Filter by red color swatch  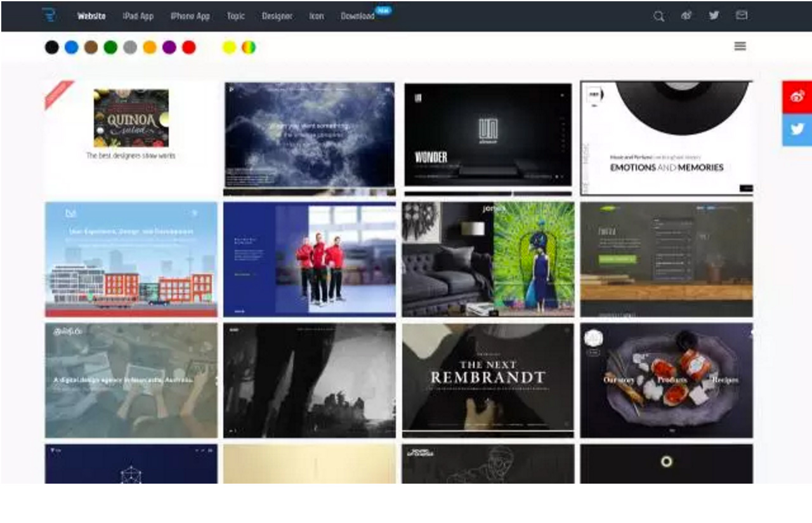pyautogui.click(x=189, y=47)
